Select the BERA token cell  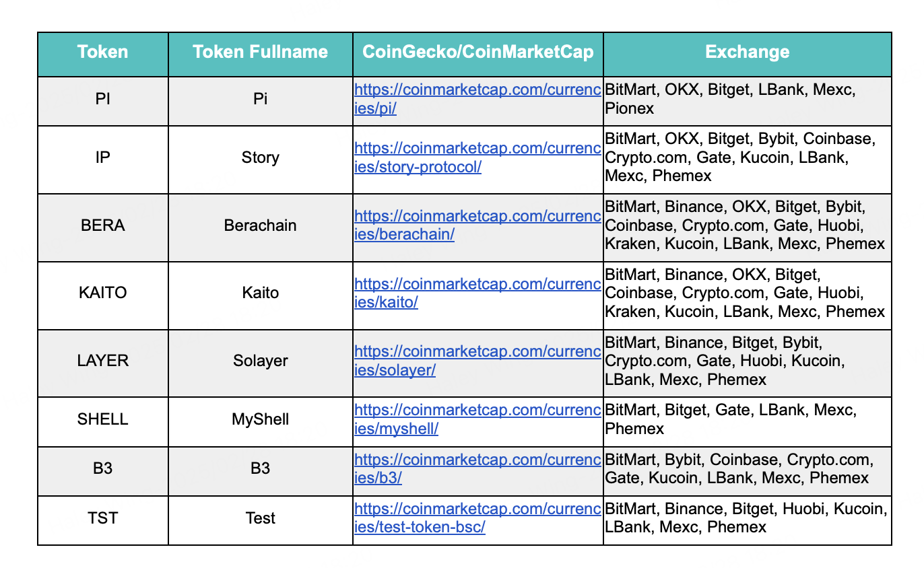[x=103, y=225]
